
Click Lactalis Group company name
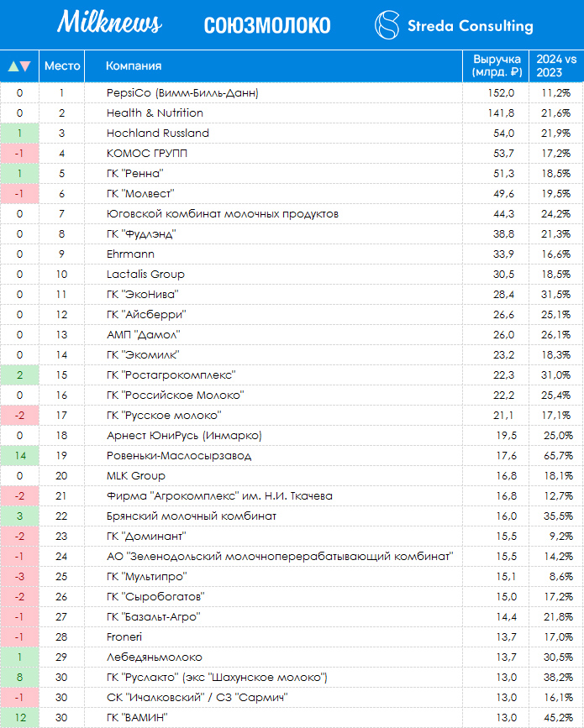point(145,275)
